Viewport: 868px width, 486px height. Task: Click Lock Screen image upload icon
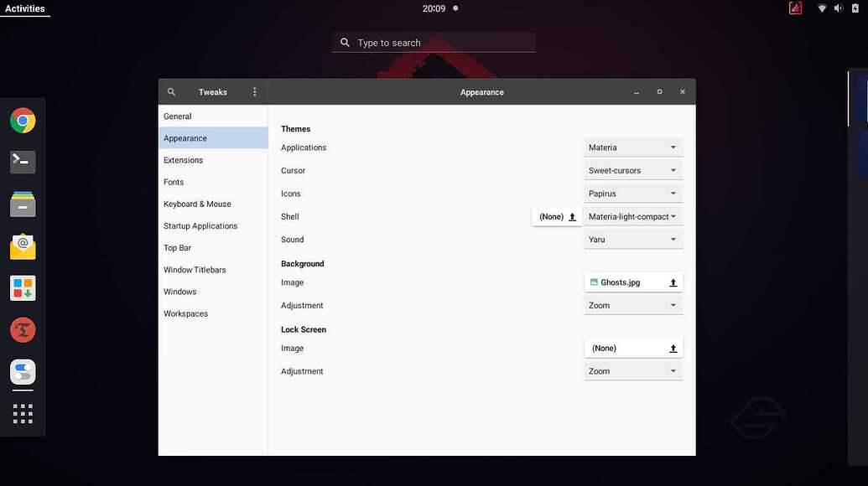[x=673, y=349]
